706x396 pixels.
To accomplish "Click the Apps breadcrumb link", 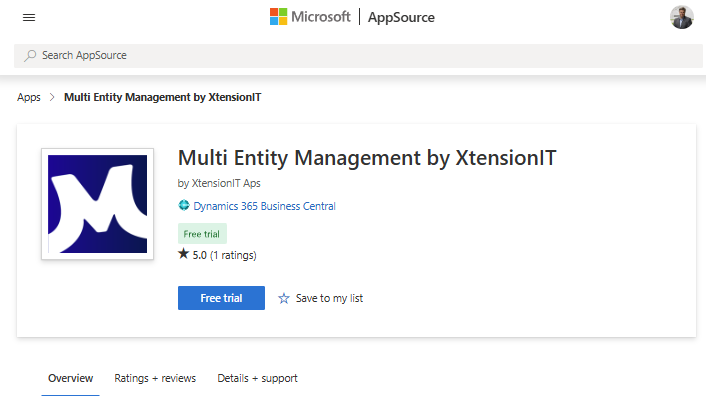I will pos(29,97).
